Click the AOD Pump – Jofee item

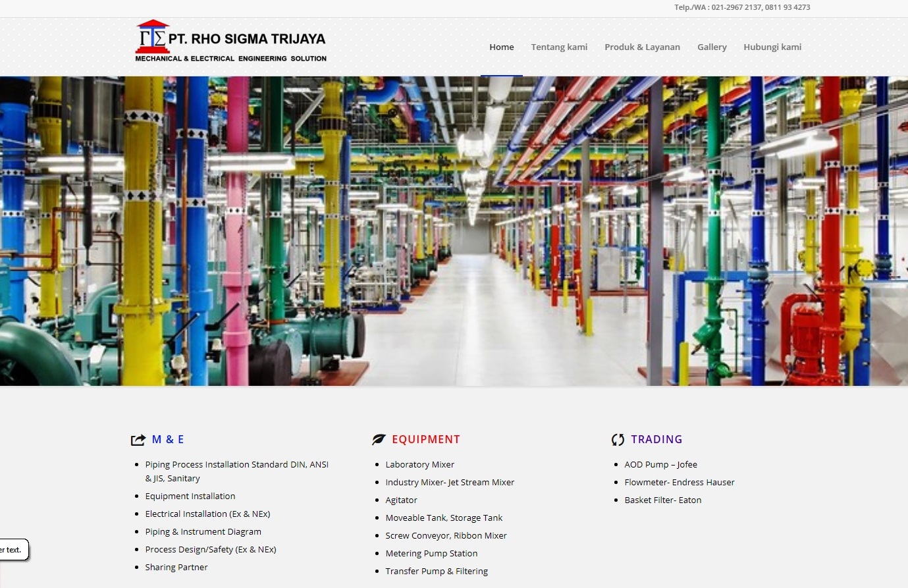click(x=660, y=464)
